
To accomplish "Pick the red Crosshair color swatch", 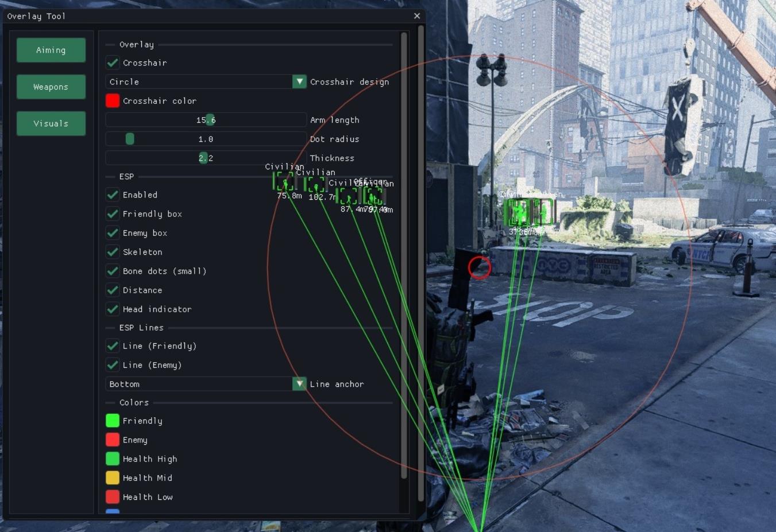I will pyautogui.click(x=113, y=101).
